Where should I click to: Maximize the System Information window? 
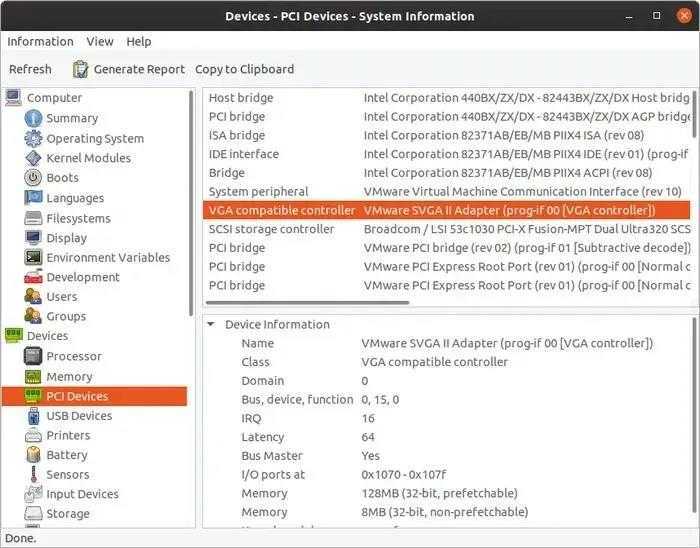(656, 16)
